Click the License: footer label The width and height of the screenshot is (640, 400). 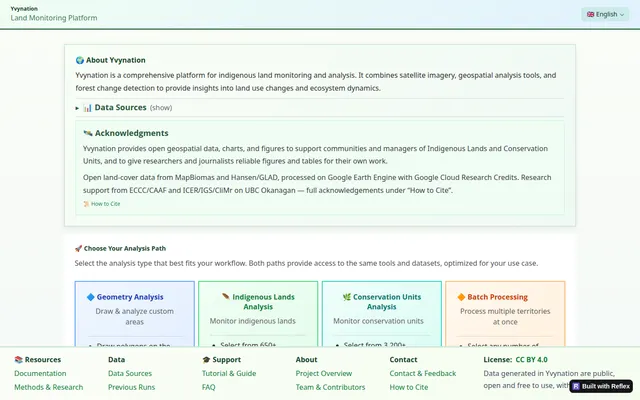click(498, 360)
